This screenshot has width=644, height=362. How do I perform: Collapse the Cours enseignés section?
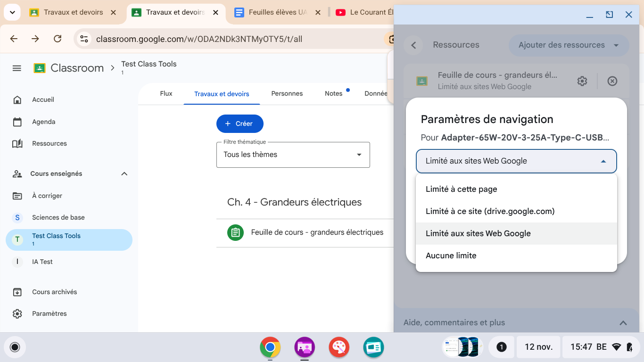(124, 174)
